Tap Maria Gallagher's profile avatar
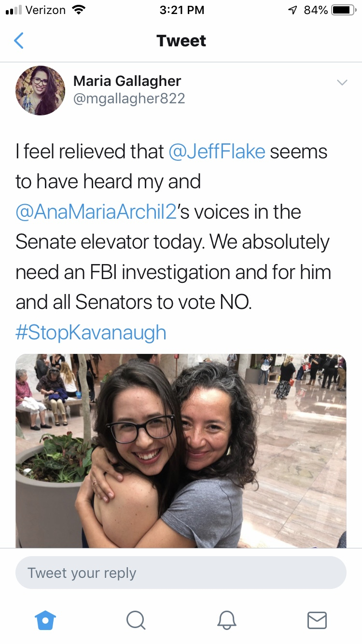This screenshot has height=644, width=362. coord(40,90)
